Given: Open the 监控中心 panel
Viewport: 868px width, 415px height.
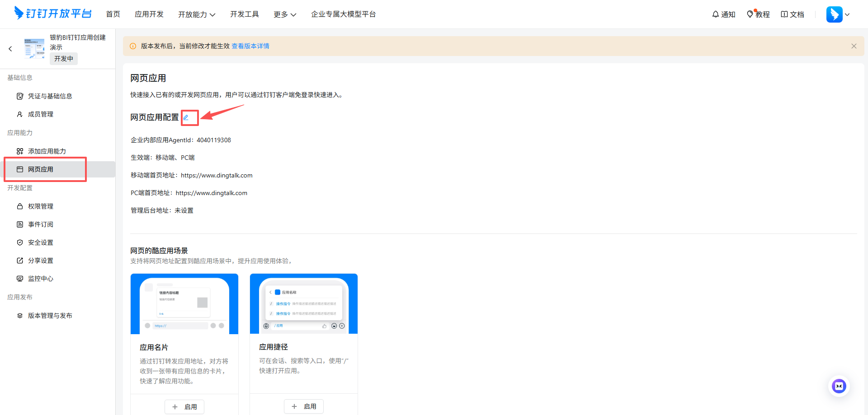Looking at the screenshot, I should [x=40, y=278].
